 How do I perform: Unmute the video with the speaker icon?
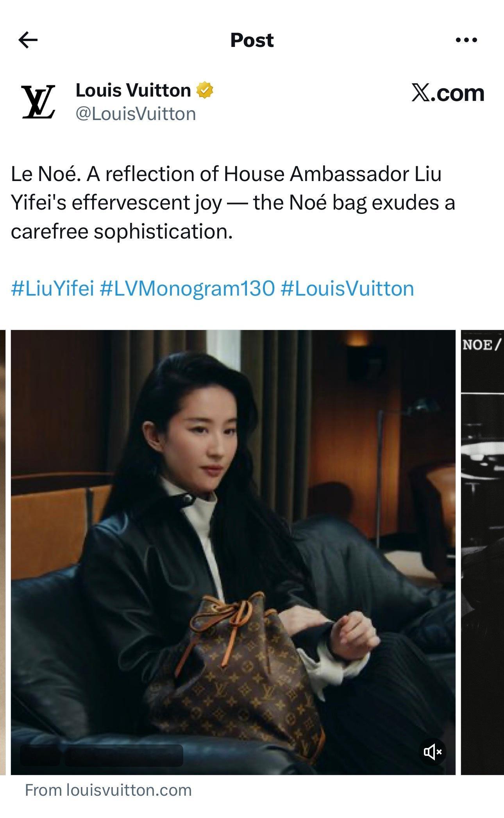click(433, 752)
